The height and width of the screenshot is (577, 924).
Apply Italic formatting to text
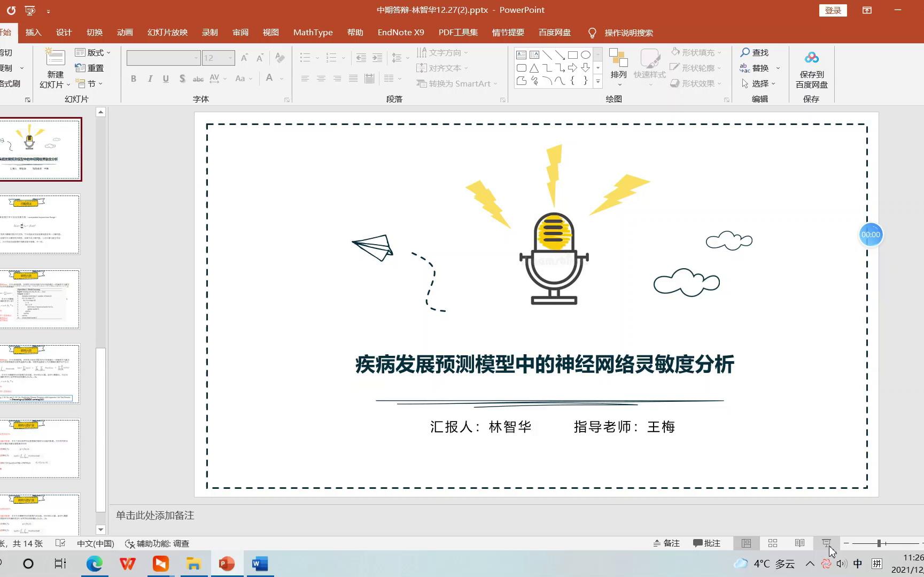point(150,79)
